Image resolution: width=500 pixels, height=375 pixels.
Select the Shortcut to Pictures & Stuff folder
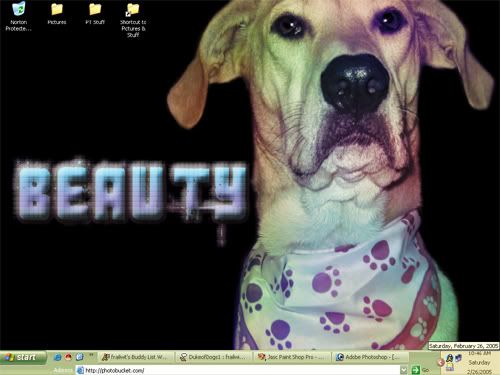tap(133, 20)
